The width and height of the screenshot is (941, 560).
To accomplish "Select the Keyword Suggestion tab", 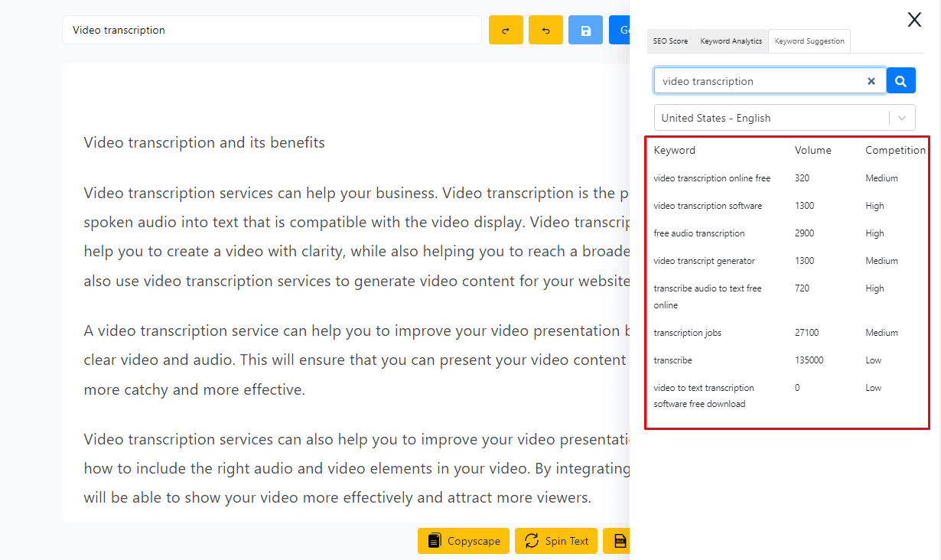I will click(809, 41).
